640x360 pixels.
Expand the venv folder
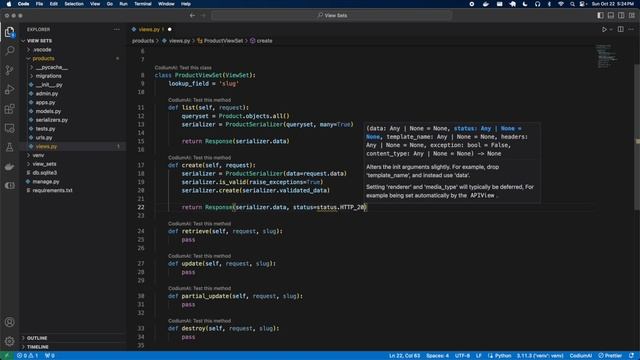pyautogui.click(x=73, y=155)
